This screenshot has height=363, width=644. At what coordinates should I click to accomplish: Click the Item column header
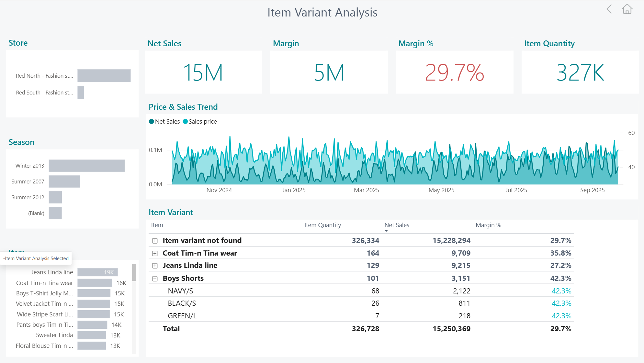[x=157, y=225]
